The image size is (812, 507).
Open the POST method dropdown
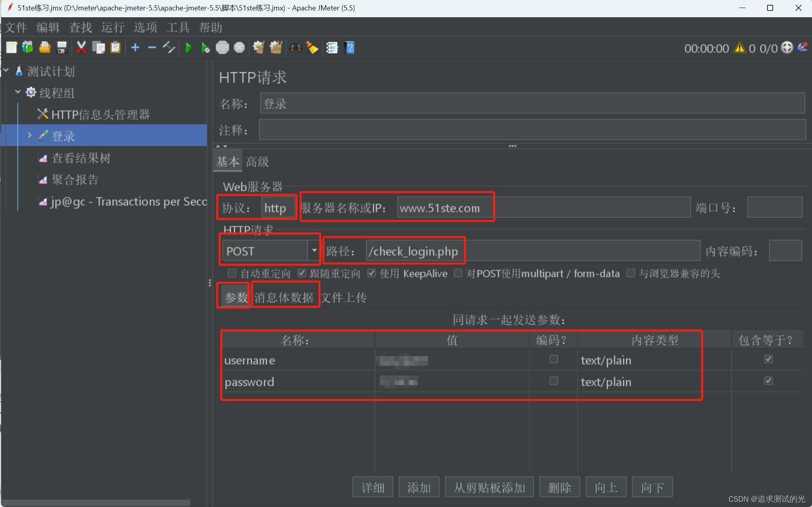pos(314,251)
